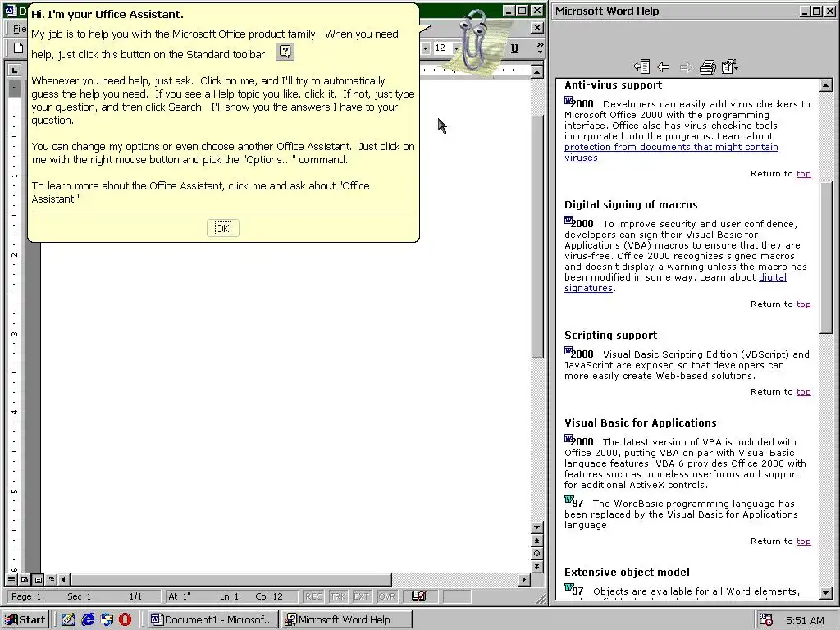Click 'top' link under Visual Basic for Applications
This screenshot has height=630, width=840.
point(803,541)
